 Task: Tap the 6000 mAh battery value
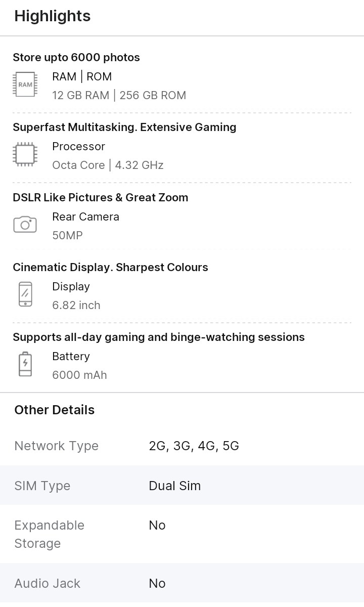79,375
